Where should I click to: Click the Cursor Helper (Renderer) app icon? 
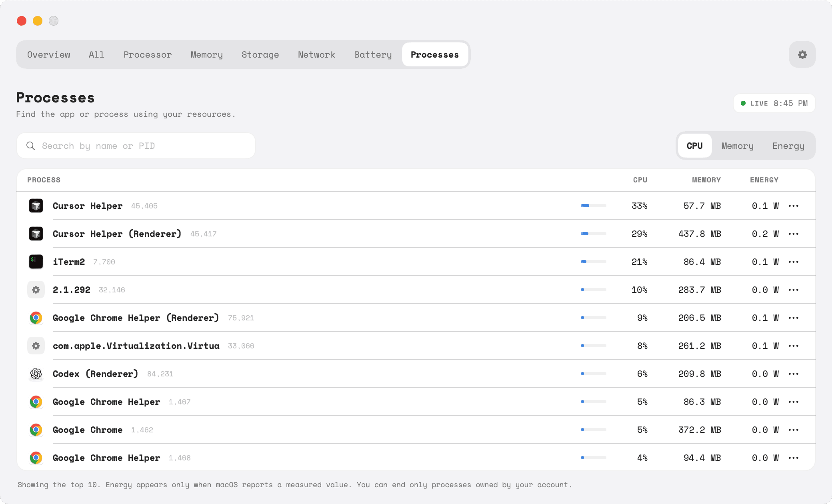(36, 234)
